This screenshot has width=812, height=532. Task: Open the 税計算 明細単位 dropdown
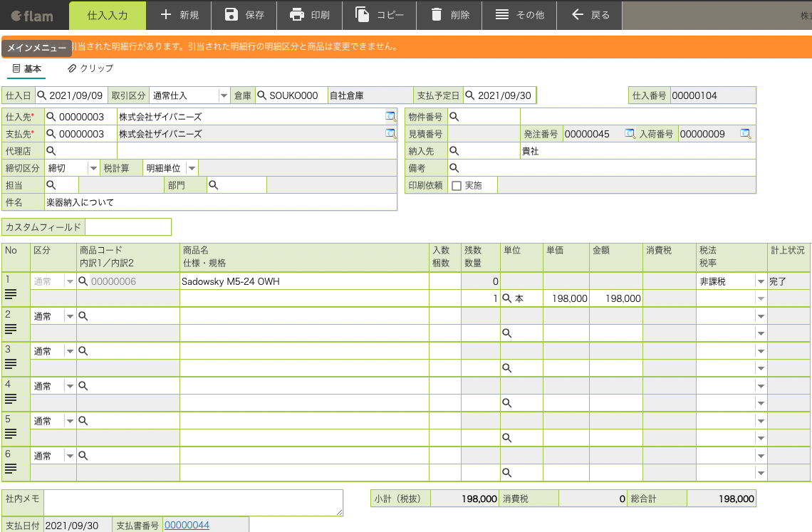(x=192, y=168)
